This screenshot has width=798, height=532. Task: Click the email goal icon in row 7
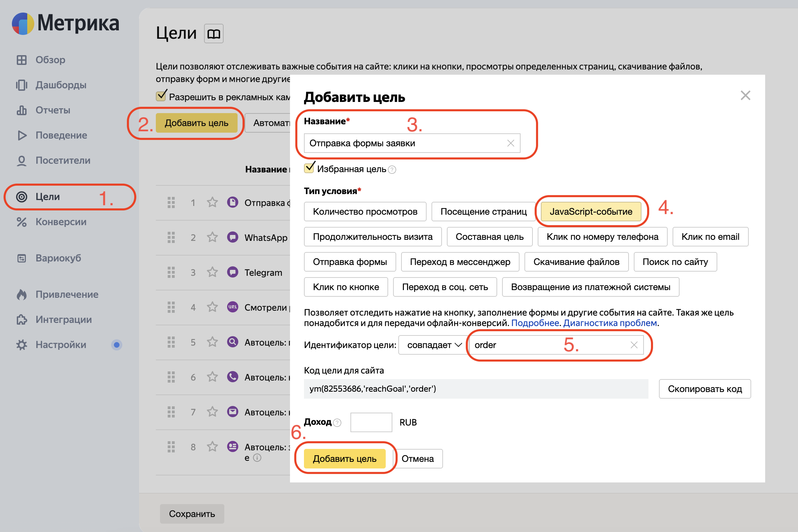pyautogui.click(x=233, y=412)
